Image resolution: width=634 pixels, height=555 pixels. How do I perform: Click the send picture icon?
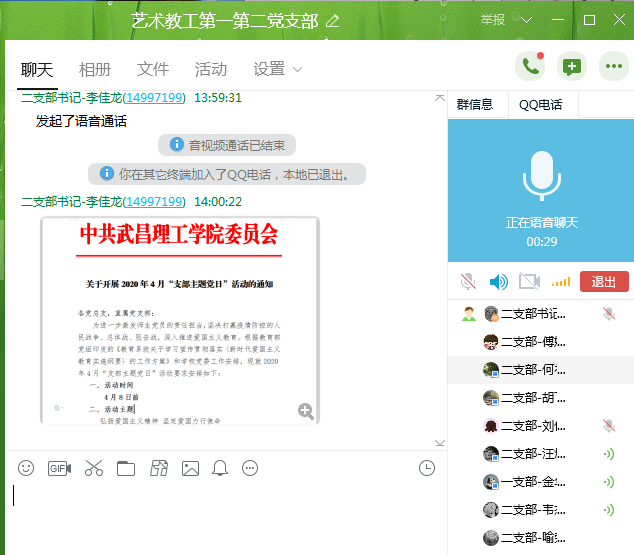click(x=190, y=468)
